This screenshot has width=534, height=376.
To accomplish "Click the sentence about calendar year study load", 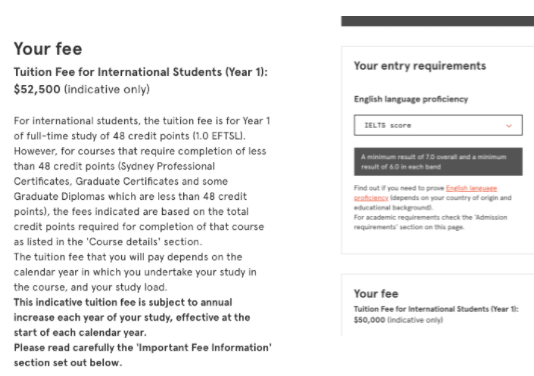I will [135, 272].
